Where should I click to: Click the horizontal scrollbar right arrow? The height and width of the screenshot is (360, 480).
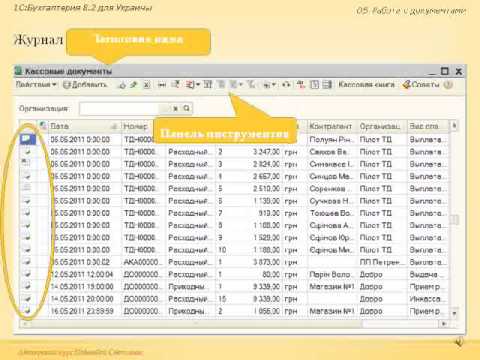tap(444, 323)
